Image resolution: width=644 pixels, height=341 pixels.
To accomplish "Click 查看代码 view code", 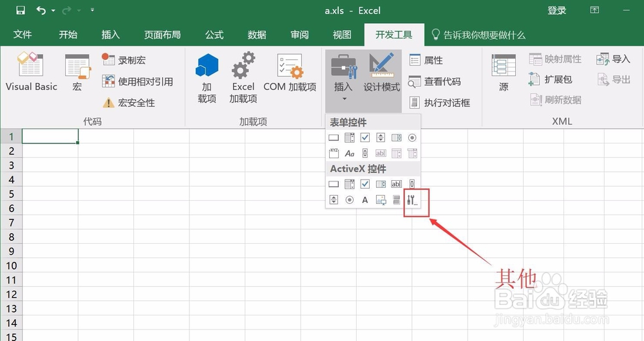I will point(435,81).
